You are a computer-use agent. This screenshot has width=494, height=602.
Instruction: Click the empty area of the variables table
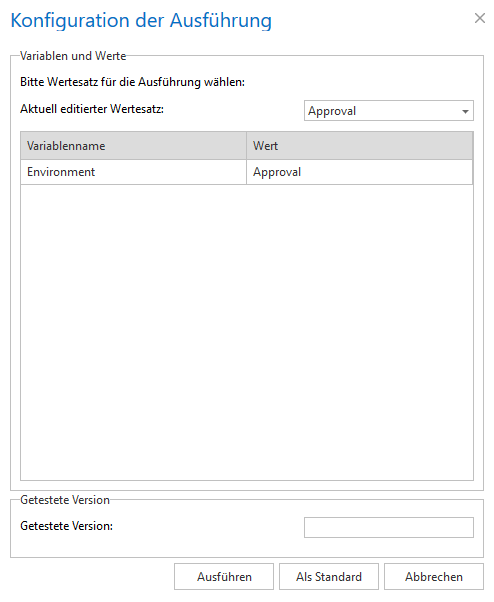pos(246,330)
